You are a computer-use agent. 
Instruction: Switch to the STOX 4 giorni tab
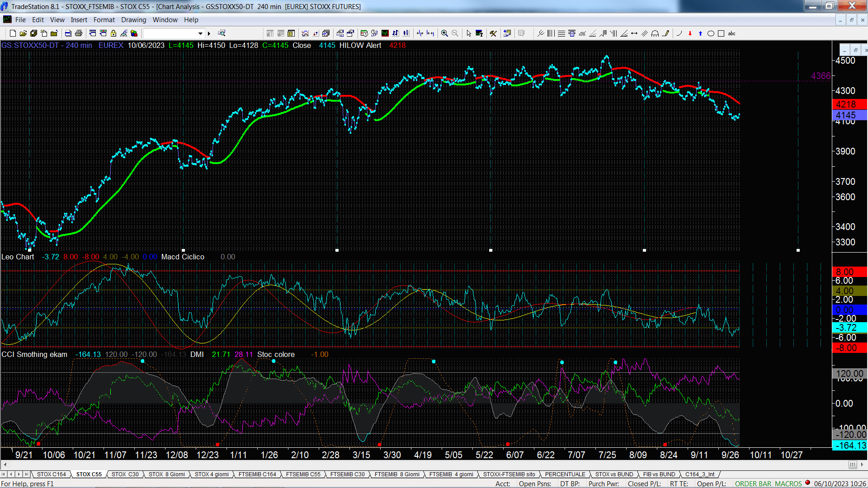click(x=212, y=474)
